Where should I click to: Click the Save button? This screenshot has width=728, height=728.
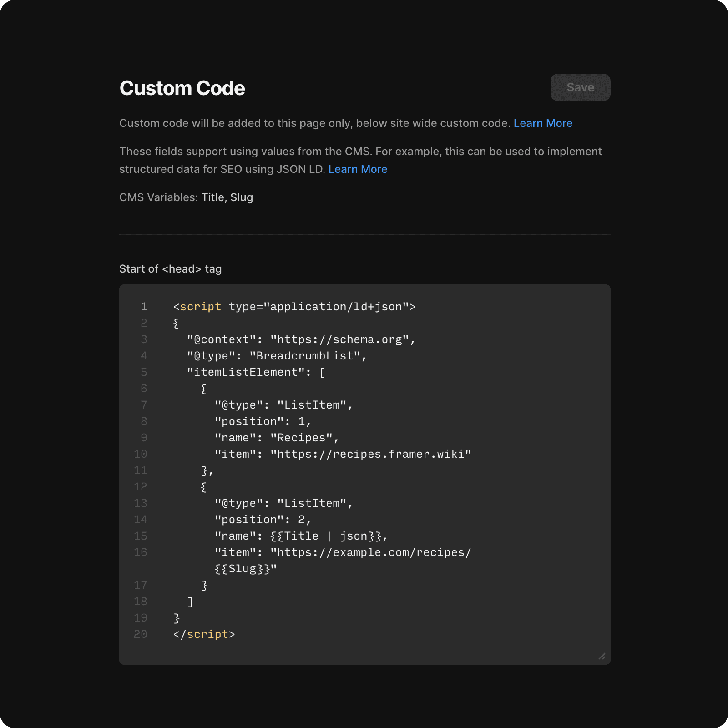pos(580,87)
